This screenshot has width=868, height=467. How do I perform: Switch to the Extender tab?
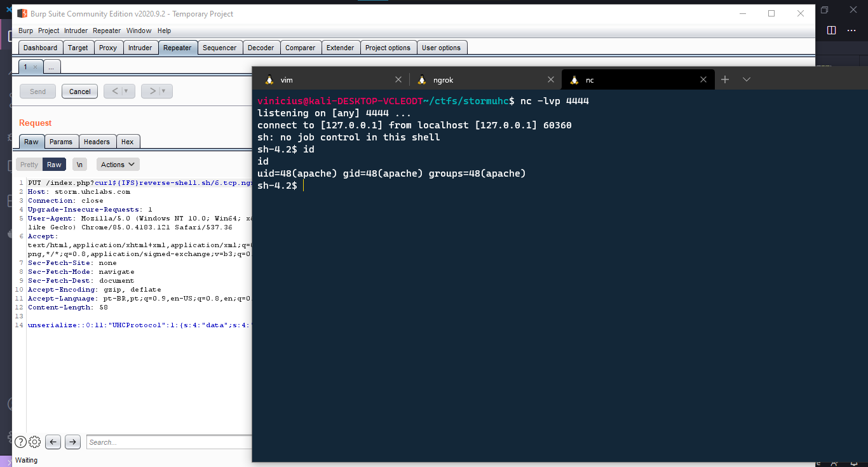point(341,48)
